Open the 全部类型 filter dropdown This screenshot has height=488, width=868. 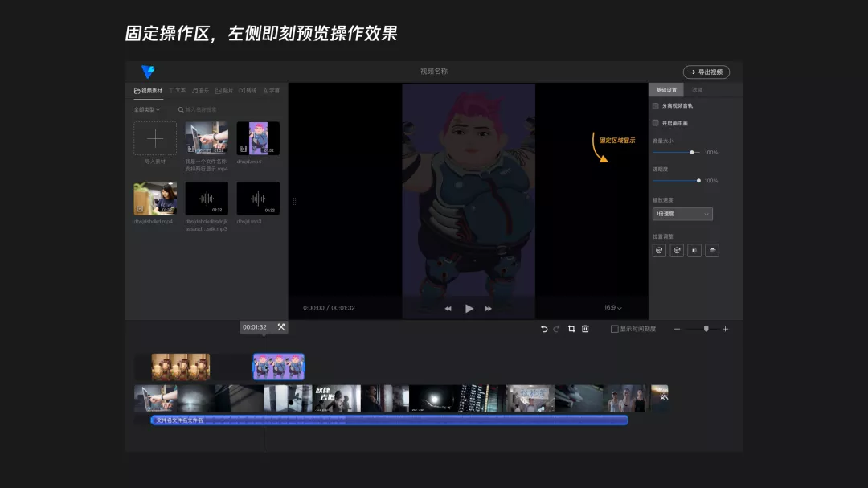[147, 109]
